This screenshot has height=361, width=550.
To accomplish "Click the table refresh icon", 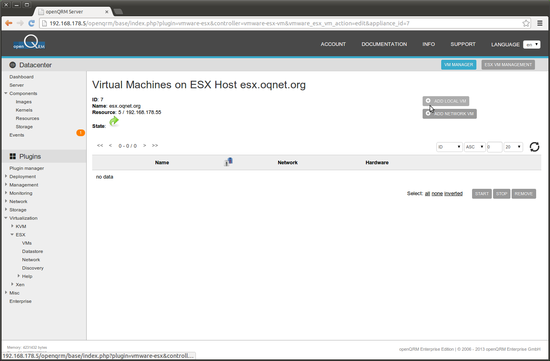I will click(534, 147).
